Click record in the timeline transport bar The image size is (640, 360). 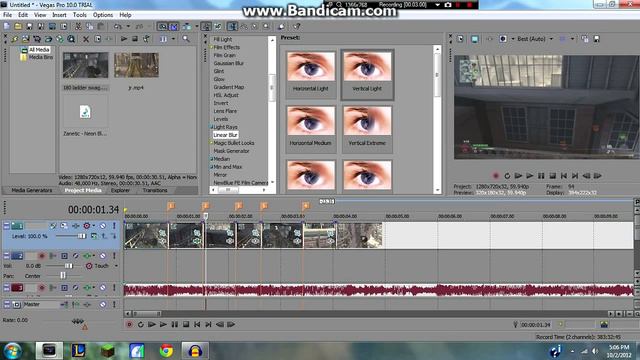tap(129, 324)
